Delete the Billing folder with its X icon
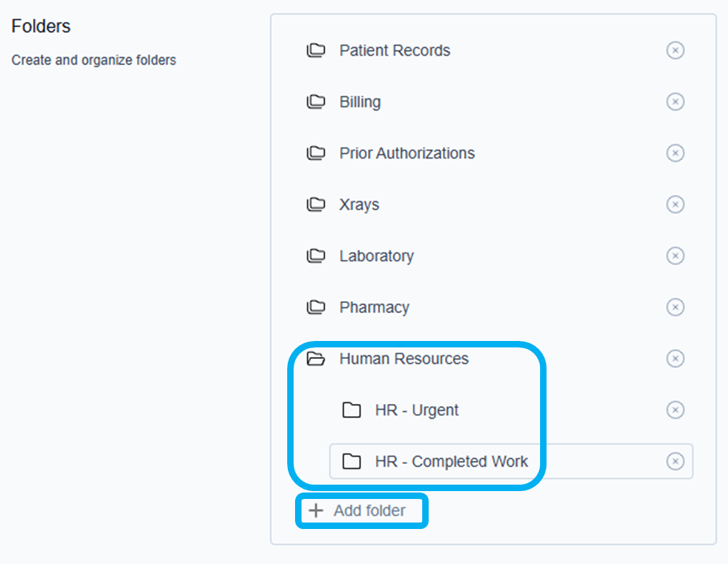Screen dimensions: 728x564 click(675, 102)
